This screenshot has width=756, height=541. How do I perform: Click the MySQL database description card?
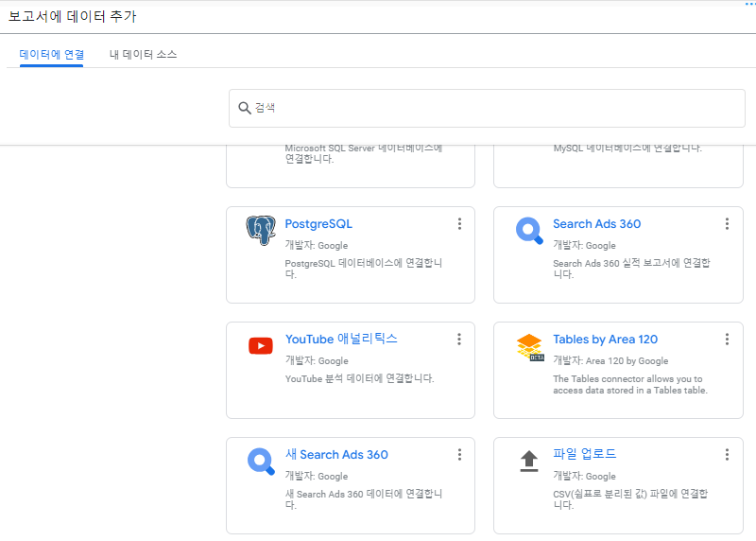618,166
